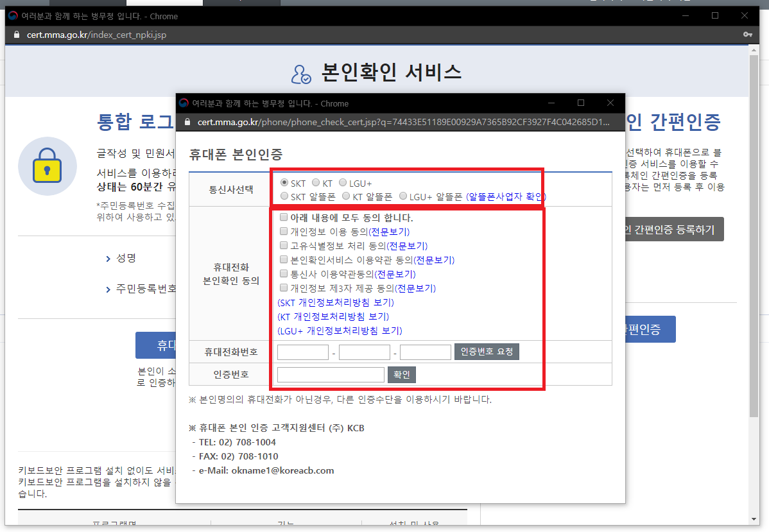
Task: Click the yellow lock illustration icon
Action: tap(48, 166)
